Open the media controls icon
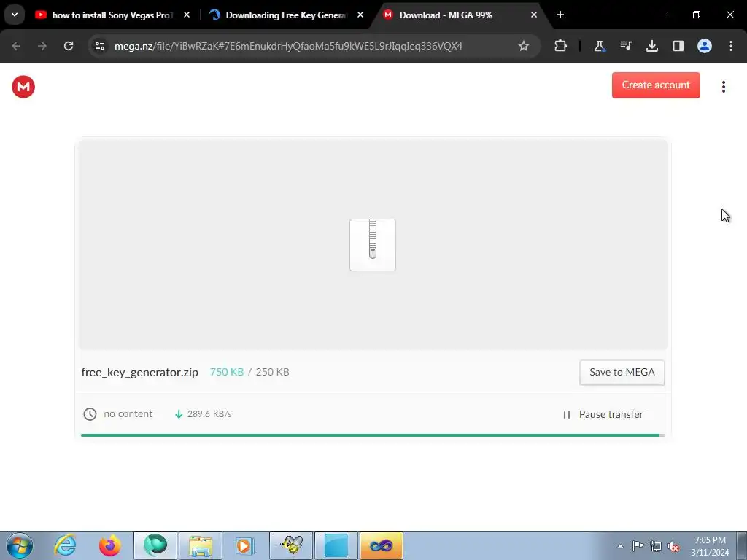Viewport: 747px width, 560px height. 625,46
